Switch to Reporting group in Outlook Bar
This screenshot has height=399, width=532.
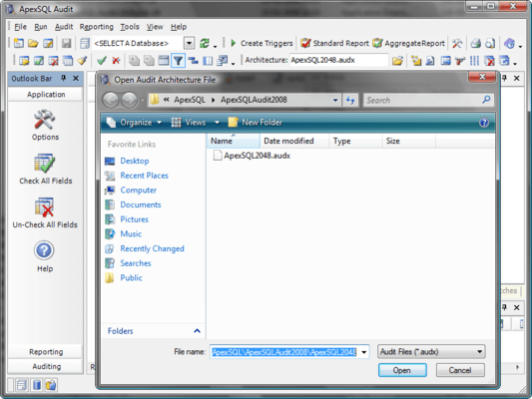click(x=46, y=352)
